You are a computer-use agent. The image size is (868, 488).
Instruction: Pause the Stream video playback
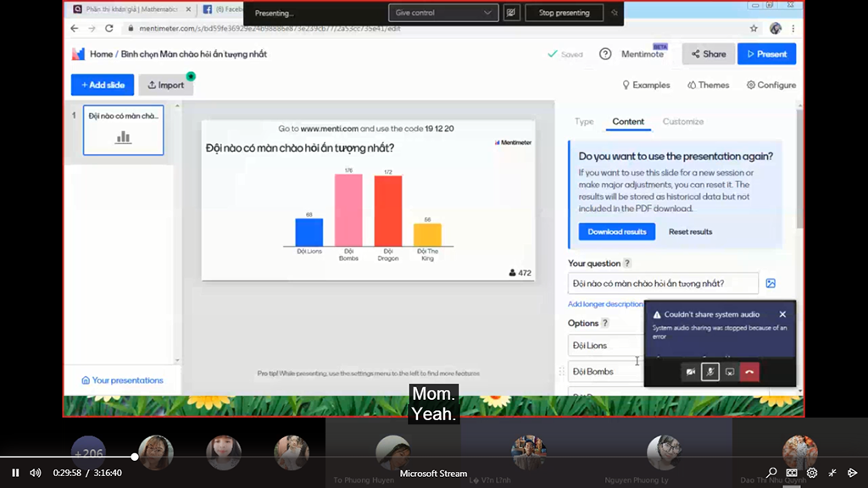[x=15, y=473]
